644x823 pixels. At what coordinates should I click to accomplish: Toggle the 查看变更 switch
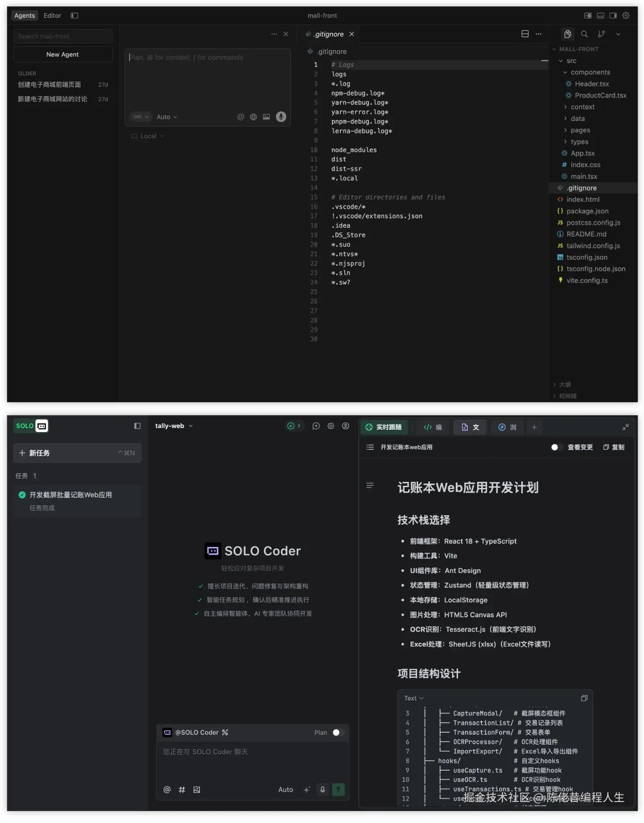coord(556,448)
